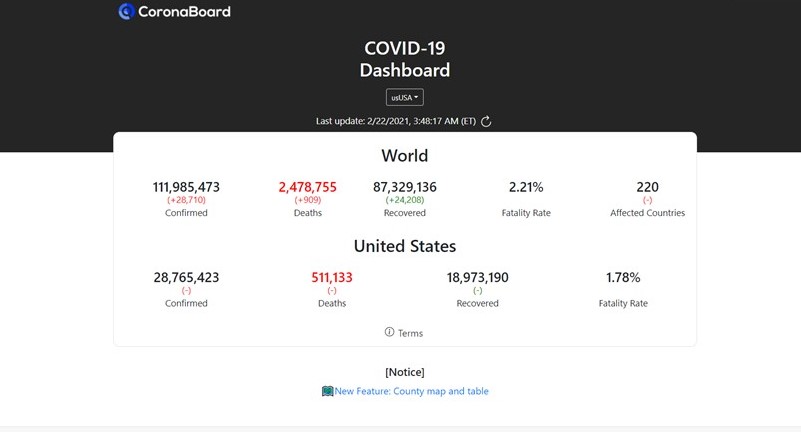The image size is (801, 432).
Task: Click the info circle icon next to Terms
Action: (x=390, y=332)
